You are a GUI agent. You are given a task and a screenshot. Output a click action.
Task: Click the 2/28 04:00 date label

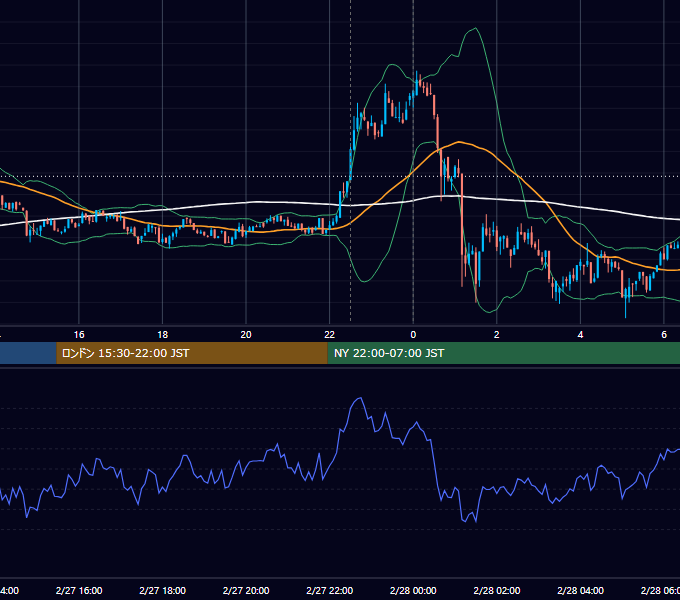580,590
